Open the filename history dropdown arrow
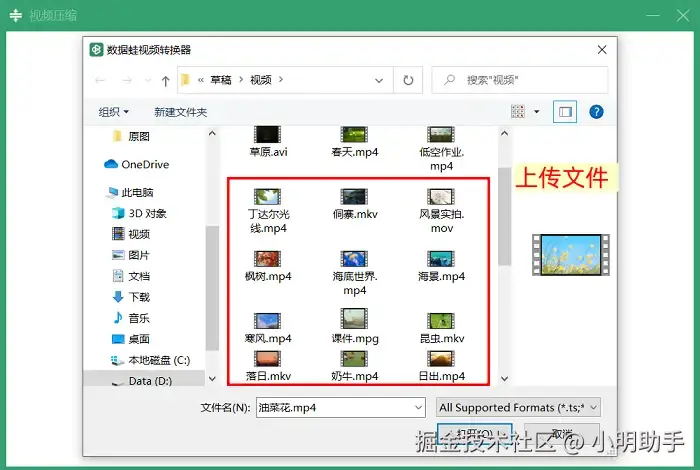This screenshot has width=700, height=470. [x=418, y=408]
